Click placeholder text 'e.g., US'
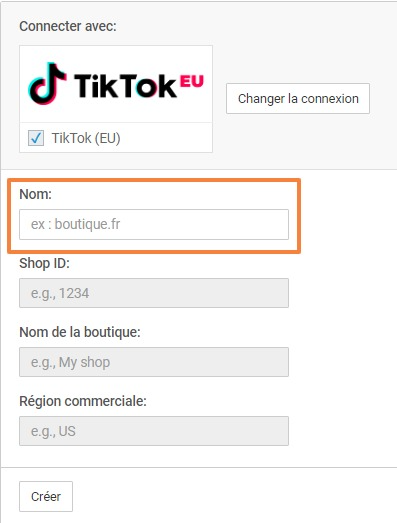This screenshot has height=523, width=397. pyautogui.click(x=53, y=431)
